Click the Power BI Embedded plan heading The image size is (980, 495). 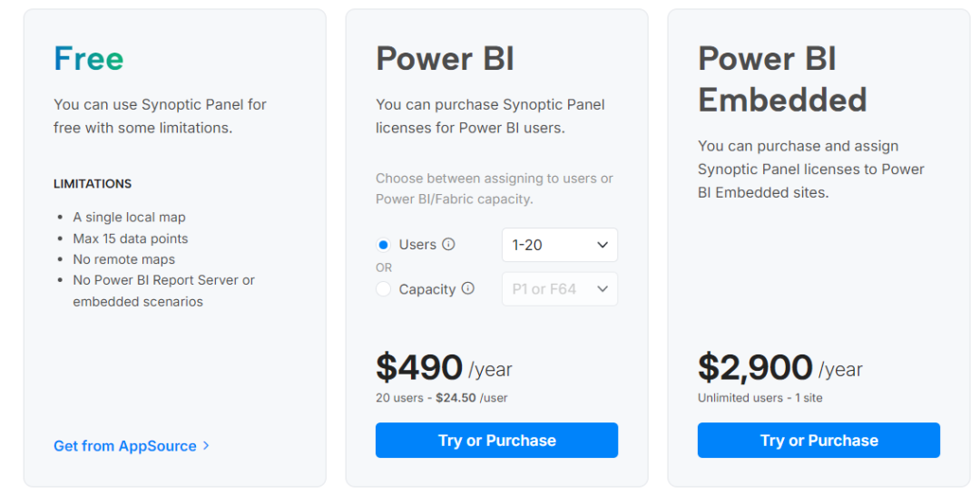(782, 79)
